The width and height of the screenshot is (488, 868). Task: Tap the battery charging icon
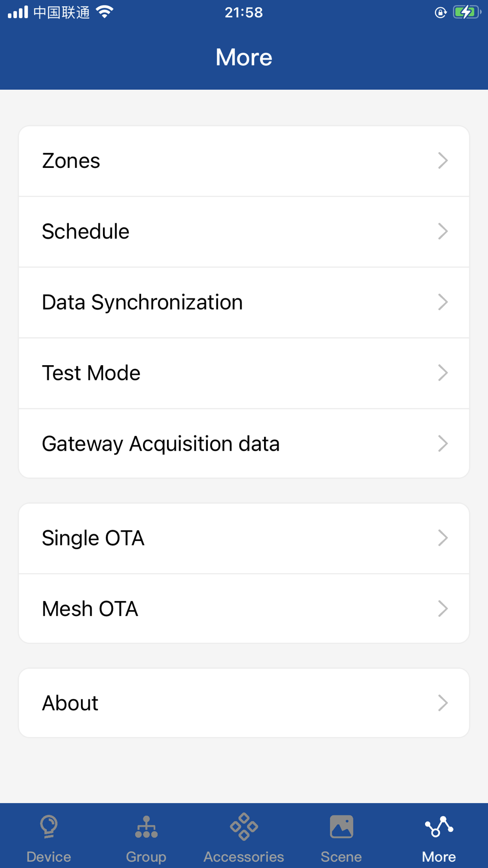(x=466, y=12)
